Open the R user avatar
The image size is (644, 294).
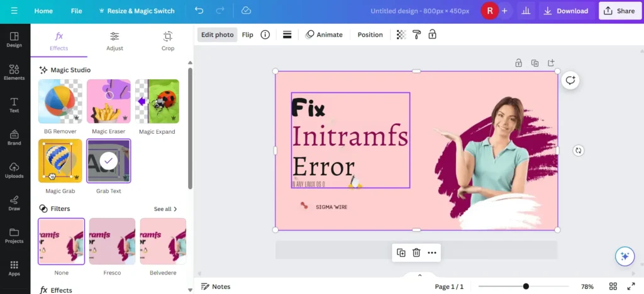click(489, 11)
